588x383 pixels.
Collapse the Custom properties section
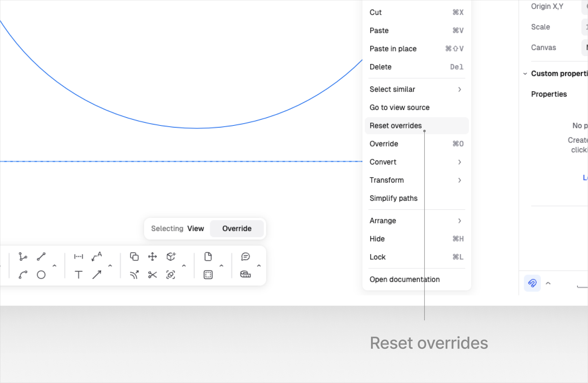[x=525, y=74]
